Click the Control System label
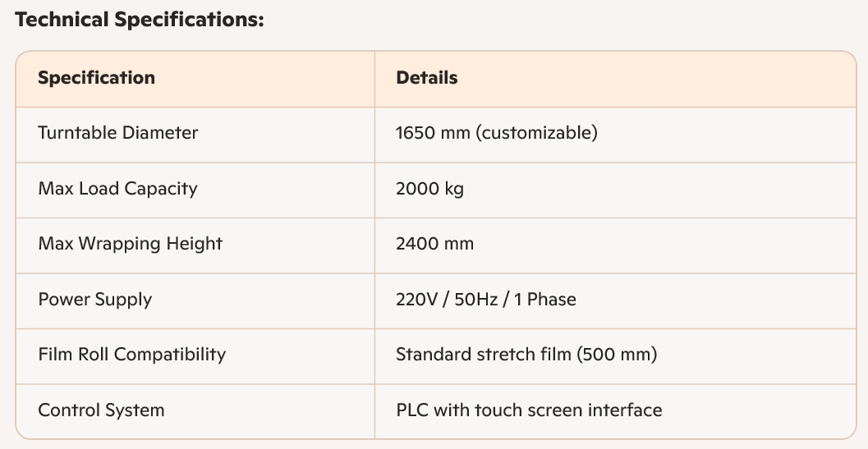The height and width of the screenshot is (449, 868). click(x=101, y=410)
